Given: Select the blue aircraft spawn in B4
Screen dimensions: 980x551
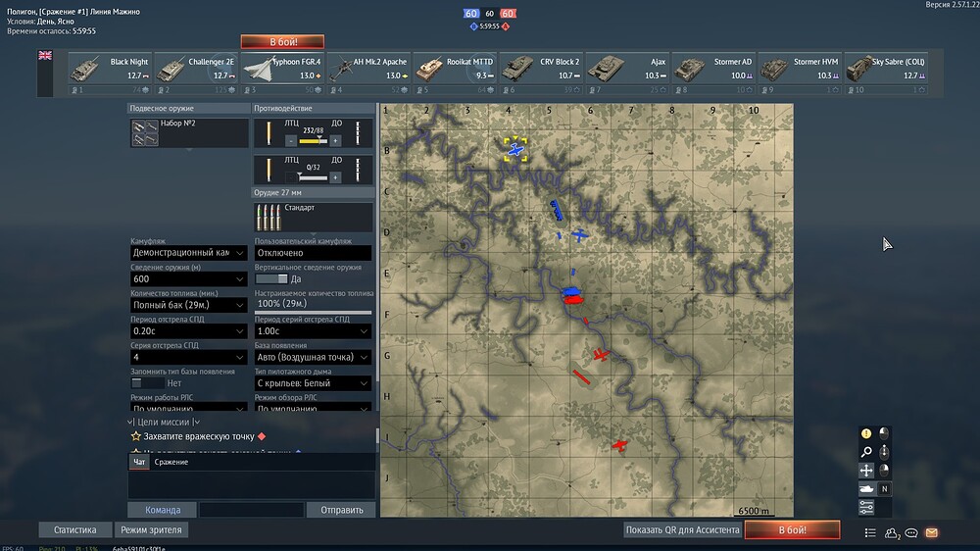Looking at the screenshot, I should [515, 149].
